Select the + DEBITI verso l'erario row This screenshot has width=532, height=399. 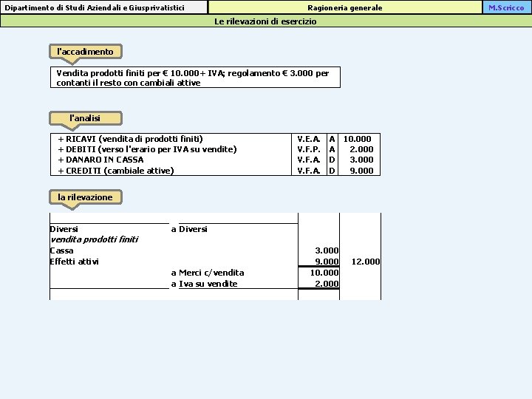click(215, 149)
